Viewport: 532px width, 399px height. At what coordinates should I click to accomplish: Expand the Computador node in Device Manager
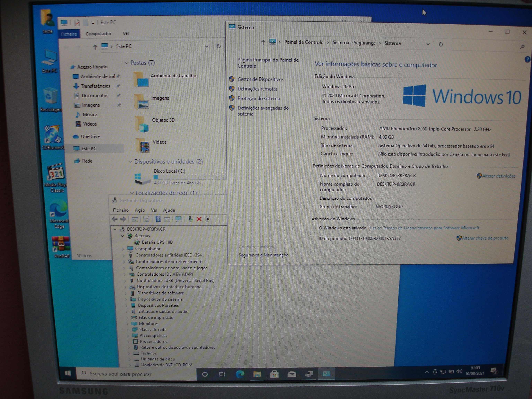click(x=123, y=249)
